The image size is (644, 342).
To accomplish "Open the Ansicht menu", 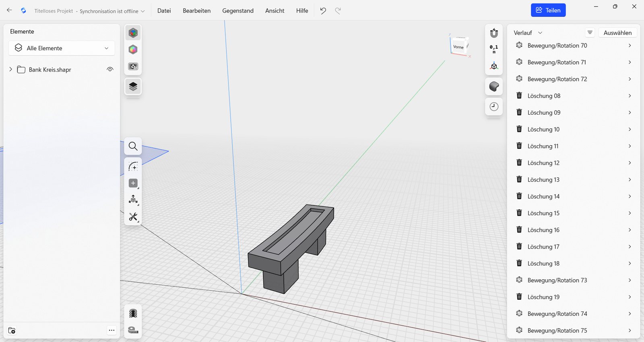I will 275,11.
